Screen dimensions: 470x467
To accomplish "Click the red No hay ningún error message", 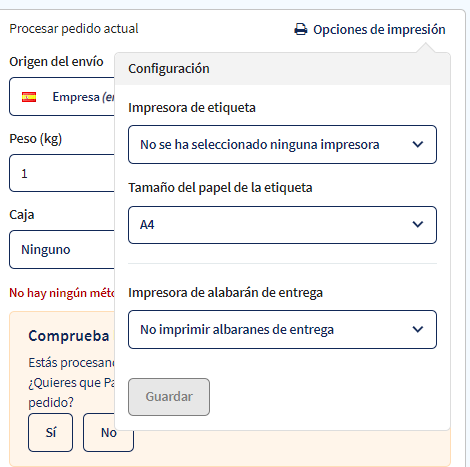I will (x=62, y=293).
